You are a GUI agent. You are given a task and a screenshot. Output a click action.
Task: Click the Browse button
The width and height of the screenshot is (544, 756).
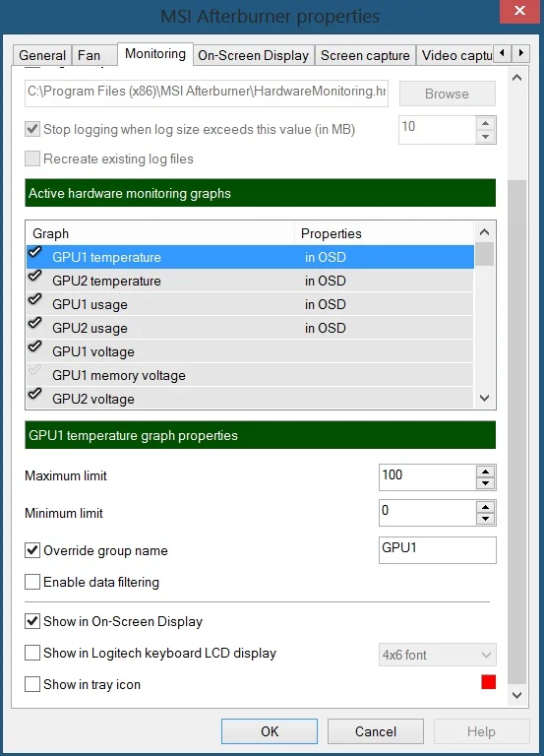click(x=448, y=94)
